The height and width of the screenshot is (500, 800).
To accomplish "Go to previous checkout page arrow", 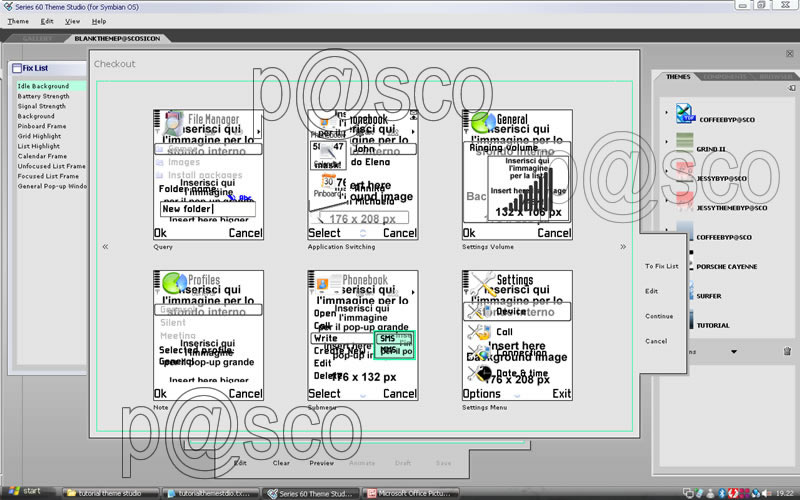I will tap(105, 246).
